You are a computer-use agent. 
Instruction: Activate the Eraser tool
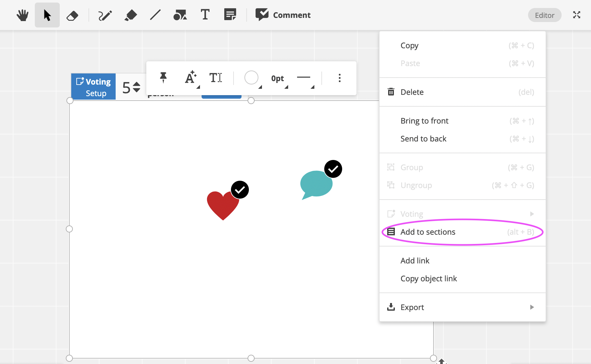(72, 15)
